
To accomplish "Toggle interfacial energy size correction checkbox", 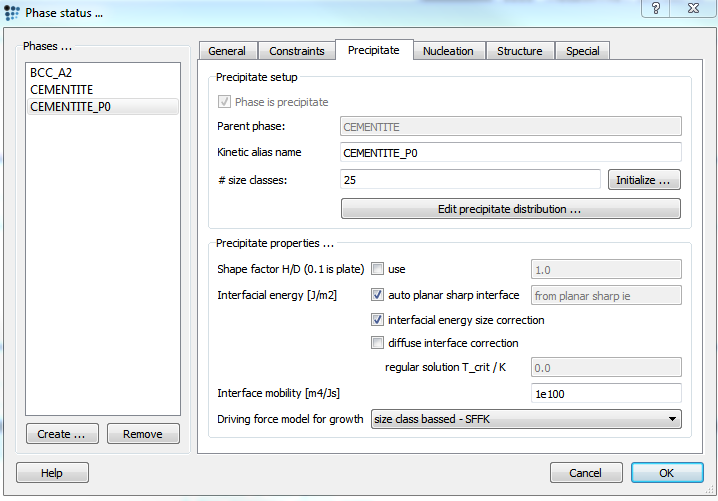I will (x=378, y=320).
